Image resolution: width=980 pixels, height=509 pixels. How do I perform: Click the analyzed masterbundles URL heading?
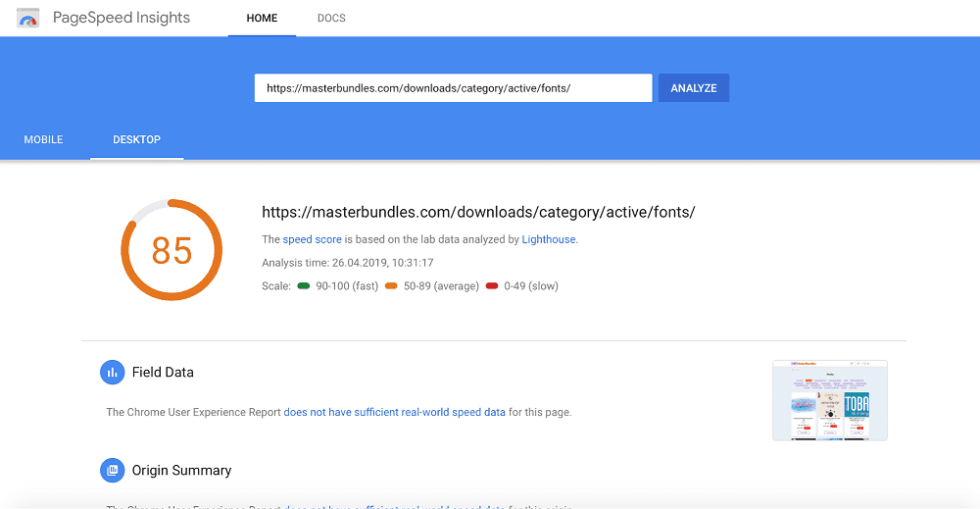478,212
